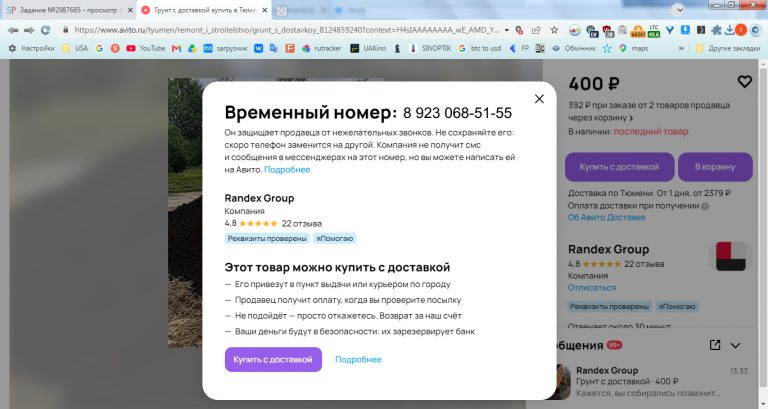Open the Yandex bookmark icon
Viewport: 768px width, 409px height.
coord(115,48)
